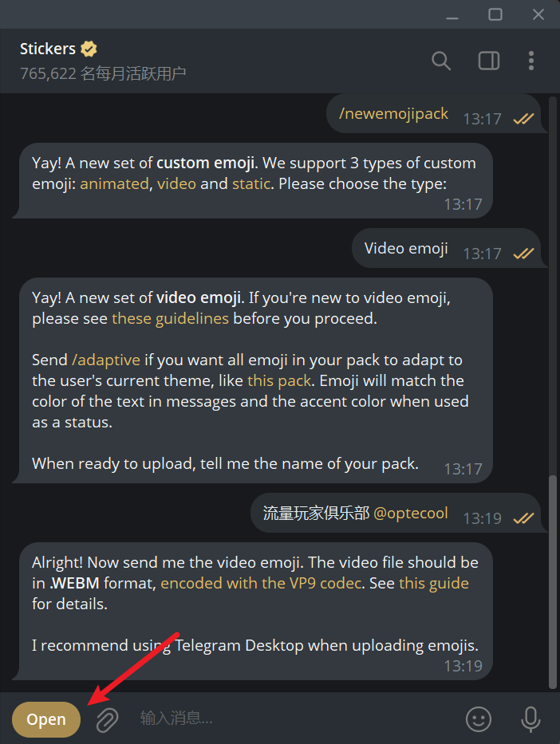Viewport: 560px width, 744px height.
Task: Open the 'this pack' example link
Action: point(278,380)
